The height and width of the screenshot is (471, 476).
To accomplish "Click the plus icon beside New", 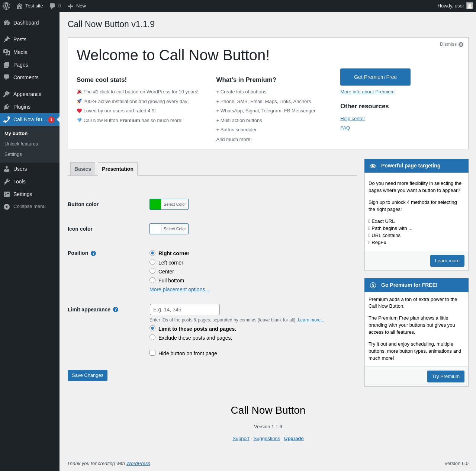I will coord(70,6).
